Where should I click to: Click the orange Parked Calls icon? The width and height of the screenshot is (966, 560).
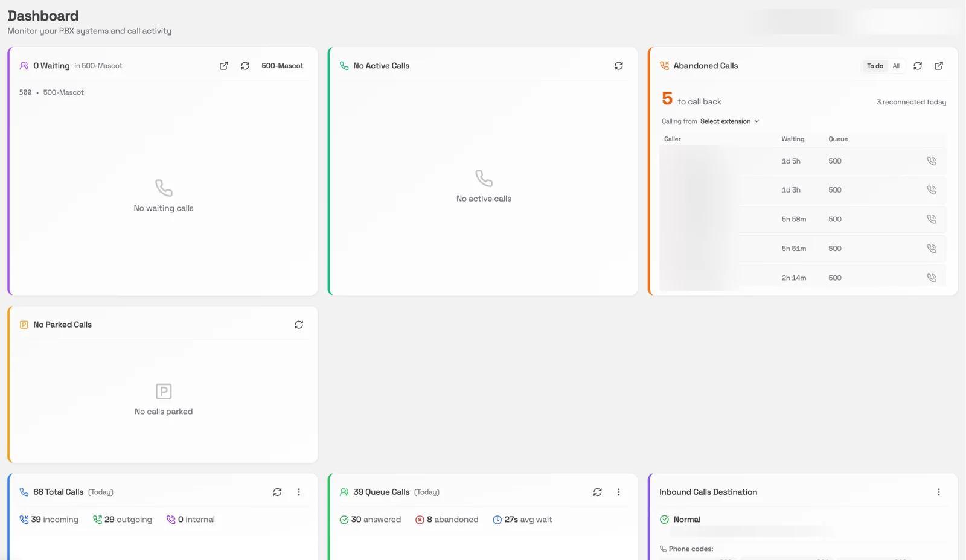click(x=24, y=325)
